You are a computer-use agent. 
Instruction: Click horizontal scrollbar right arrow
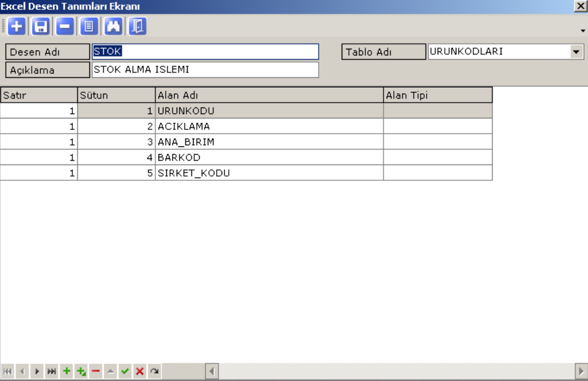[581, 371]
